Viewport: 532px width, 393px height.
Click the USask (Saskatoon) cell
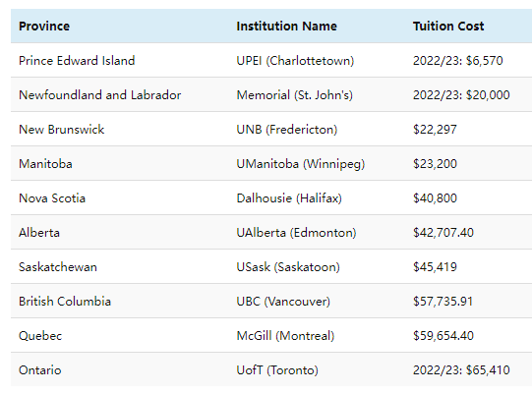[288, 267]
